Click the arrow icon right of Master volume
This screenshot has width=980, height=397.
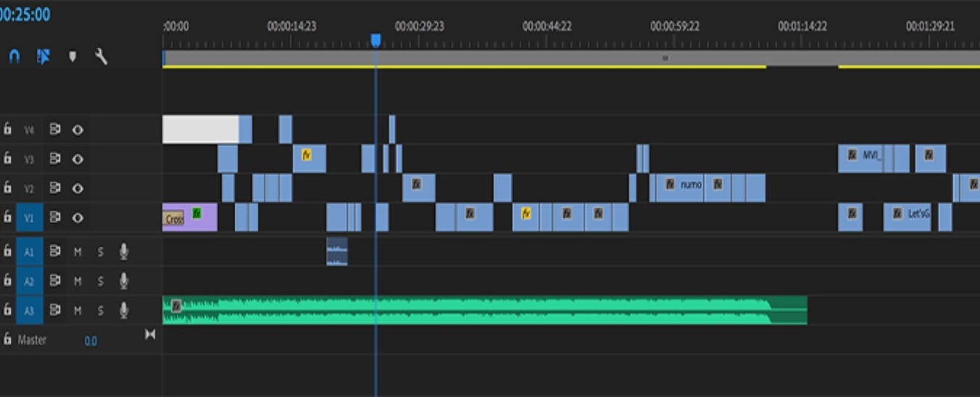(x=150, y=334)
